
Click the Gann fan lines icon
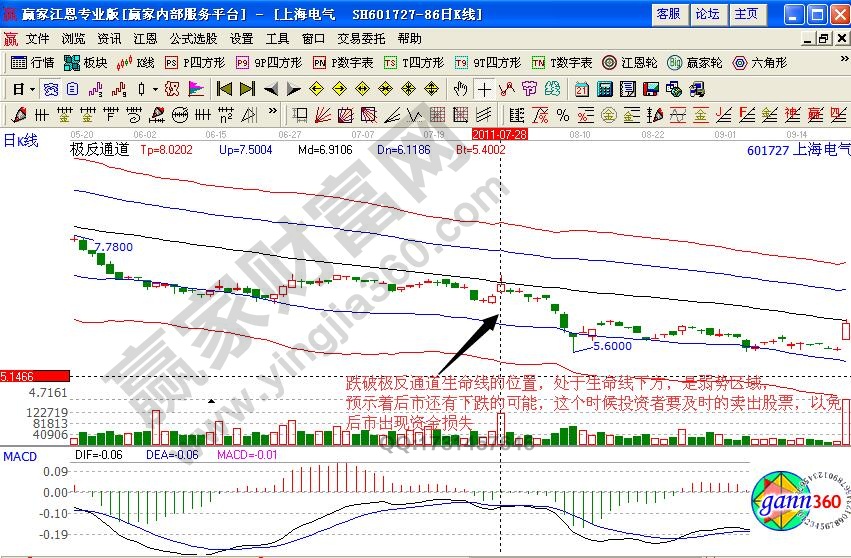[322, 115]
